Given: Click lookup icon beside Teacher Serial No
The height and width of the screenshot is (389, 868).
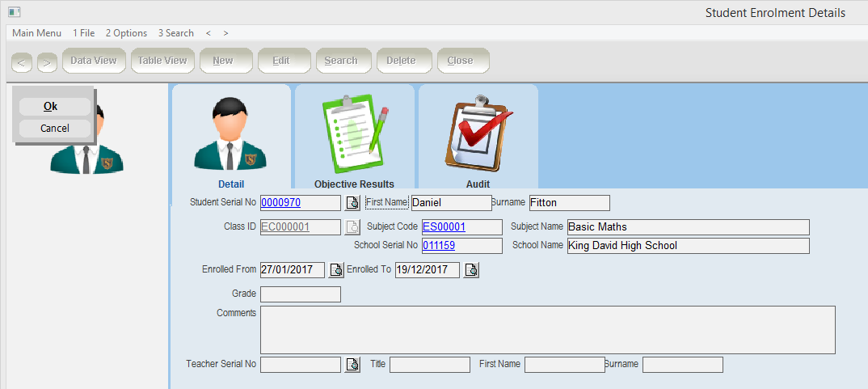Looking at the screenshot, I should point(352,365).
